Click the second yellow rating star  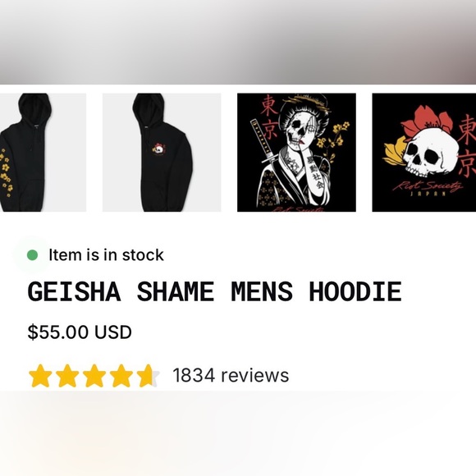(x=67, y=376)
